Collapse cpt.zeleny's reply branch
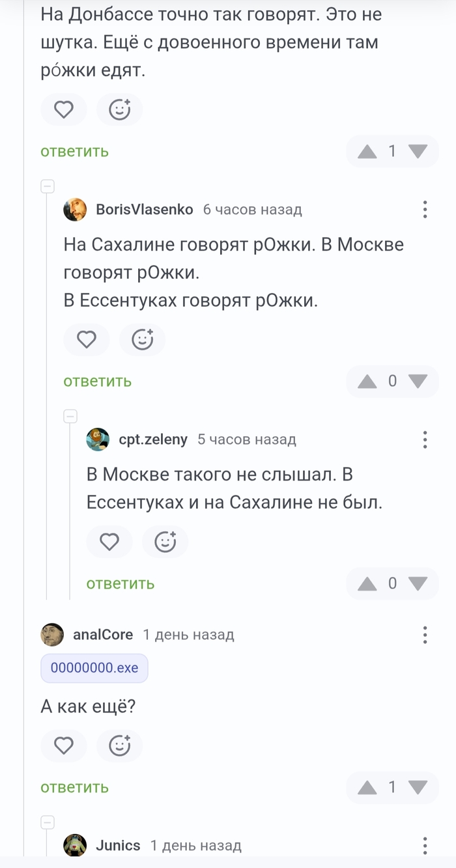This screenshot has width=456, height=868. point(70,416)
